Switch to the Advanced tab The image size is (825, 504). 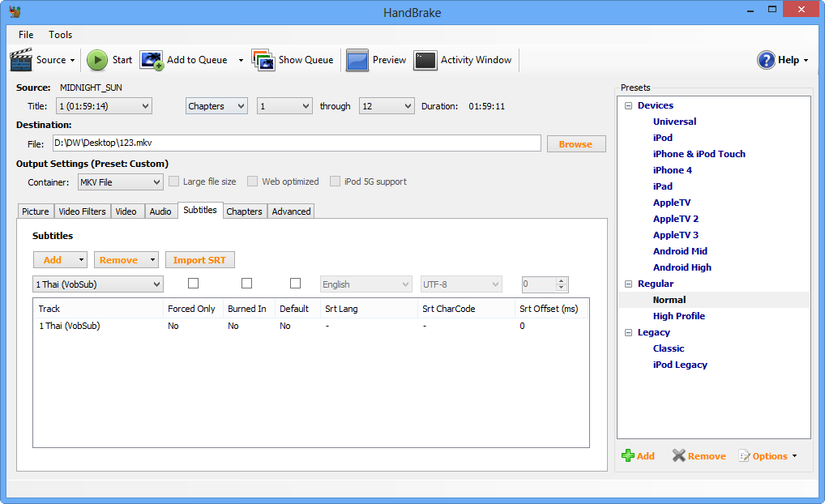coord(291,211)
